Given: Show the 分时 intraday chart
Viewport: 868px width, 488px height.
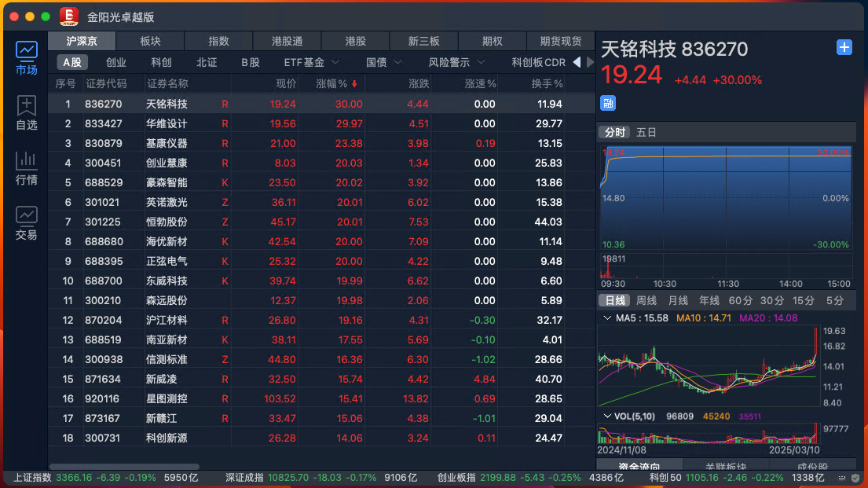Looking at the screenshot, I should tap(614, 132).
